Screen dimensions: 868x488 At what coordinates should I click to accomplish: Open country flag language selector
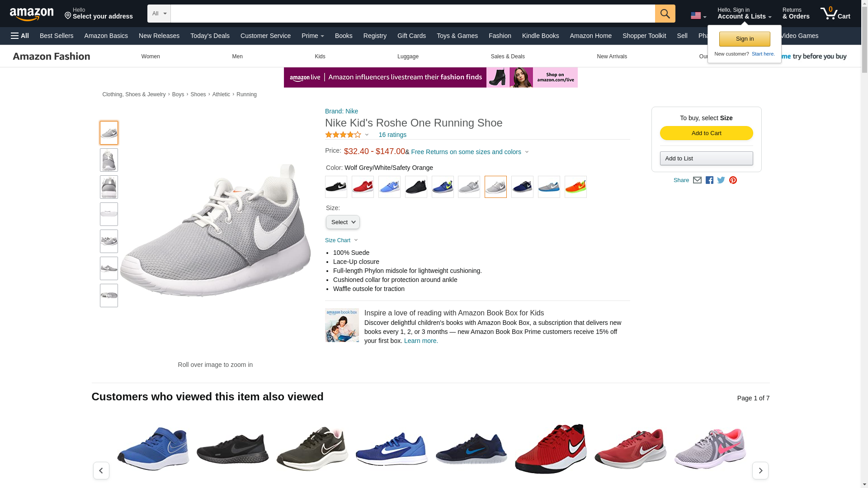tap(698, 16)
